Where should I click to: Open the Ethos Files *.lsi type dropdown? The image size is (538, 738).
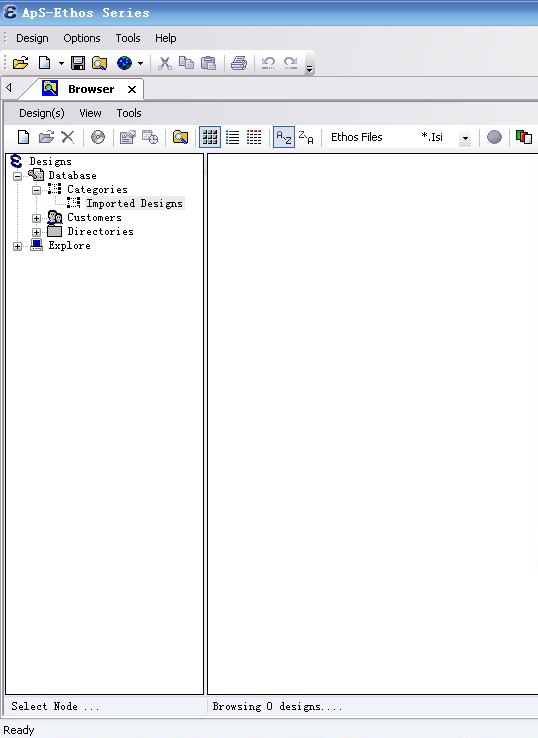[465, 138]
